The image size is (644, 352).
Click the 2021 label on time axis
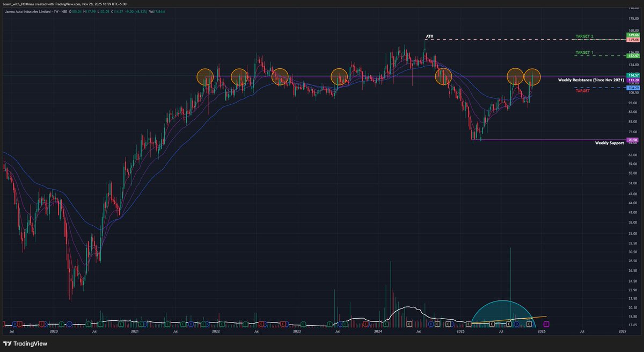(x=135, y=332)
